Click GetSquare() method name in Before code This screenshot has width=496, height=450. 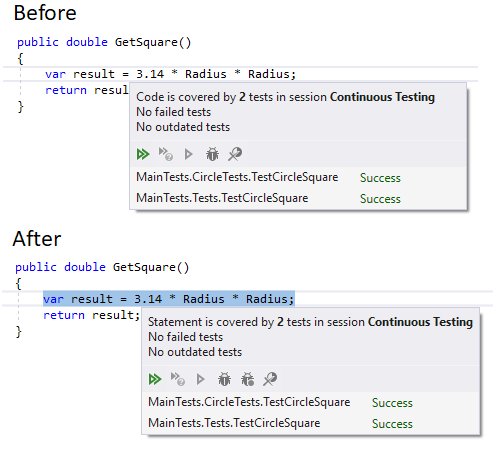coord(153,42)
